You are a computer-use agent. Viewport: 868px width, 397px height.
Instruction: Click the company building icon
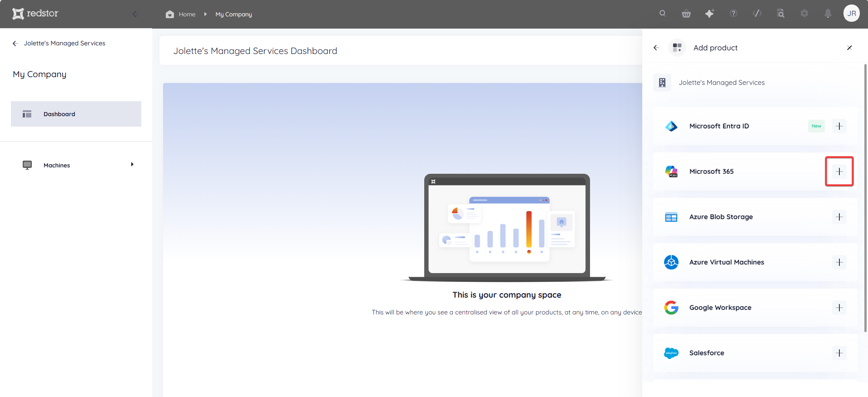point(662,83)
